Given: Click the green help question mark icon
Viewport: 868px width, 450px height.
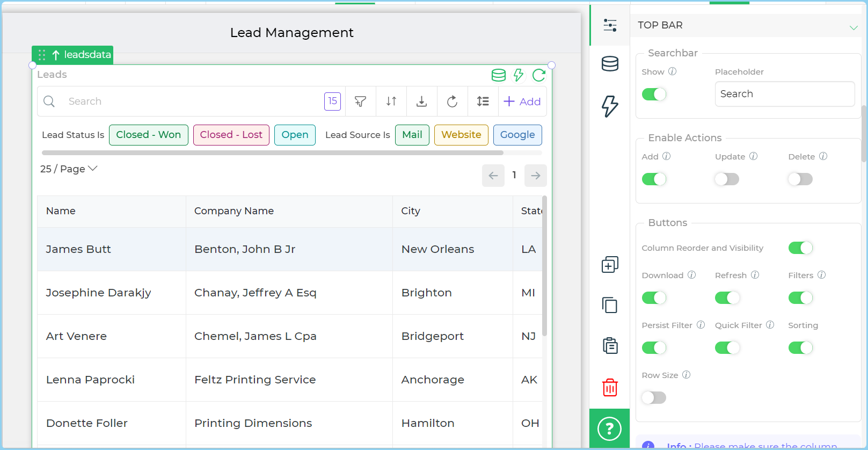Looking at the screenshot, I should 609,429.
